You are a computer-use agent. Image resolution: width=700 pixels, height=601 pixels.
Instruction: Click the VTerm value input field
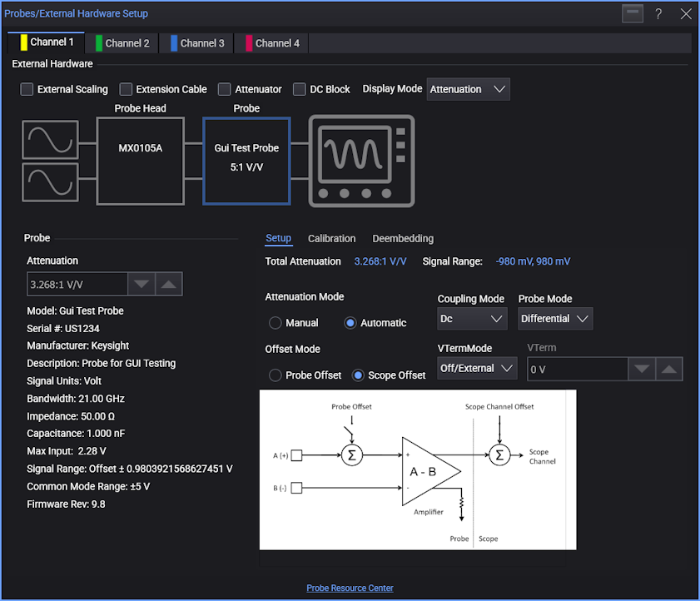tap(576, 369)
